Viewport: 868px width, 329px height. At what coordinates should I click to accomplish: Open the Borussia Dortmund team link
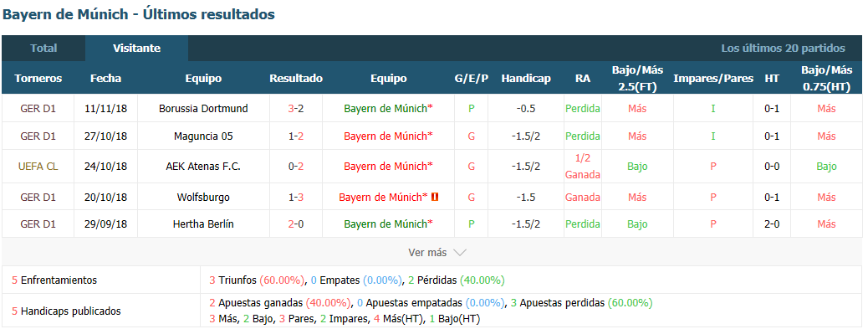(203, 109)
